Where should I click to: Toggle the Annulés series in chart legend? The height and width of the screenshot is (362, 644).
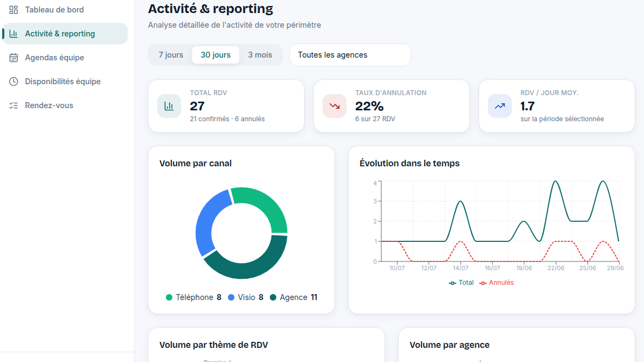coord(497,283)
